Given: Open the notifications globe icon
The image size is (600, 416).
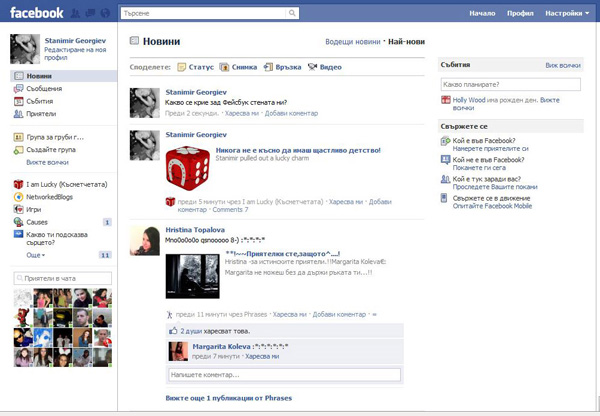Looking at the screenshot, I should (x=105, y=14).
